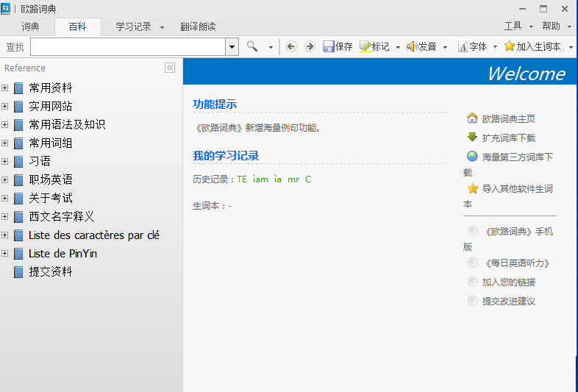Expand the 常用语法及知识 tree node
The width and height of the screenshot is (578, 392).
pyautogui.click(x=5, y=124)
